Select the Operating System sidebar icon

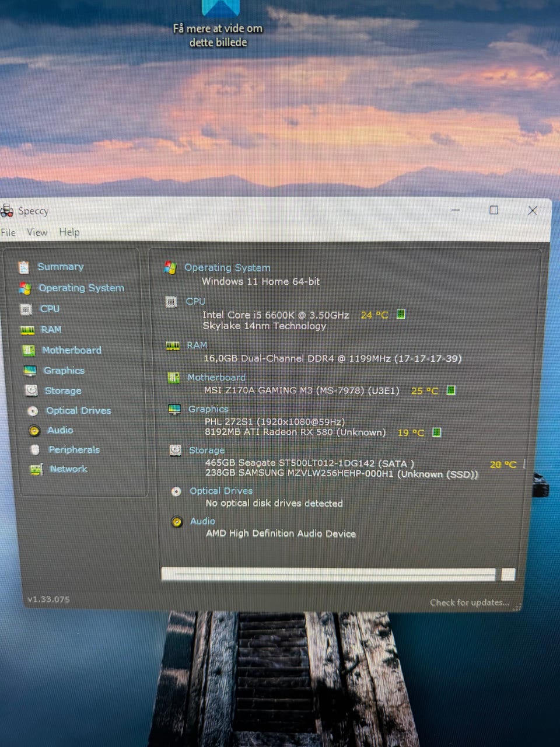pos(24,288)
